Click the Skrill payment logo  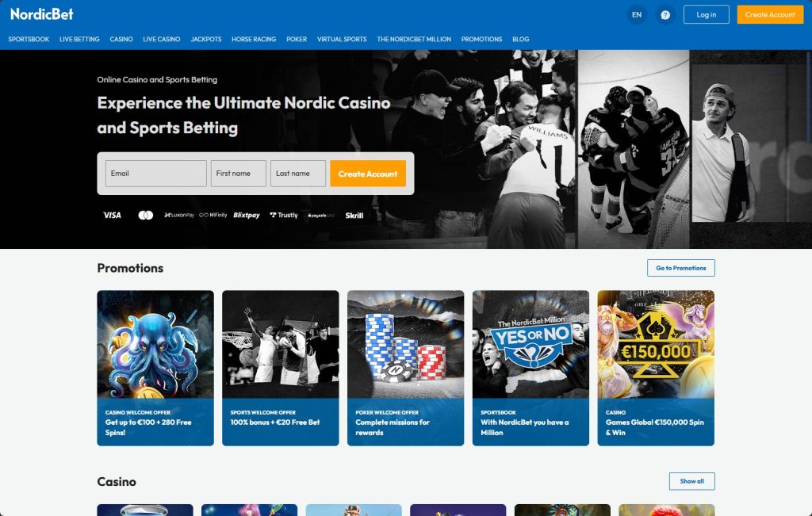tap(354, 216)
